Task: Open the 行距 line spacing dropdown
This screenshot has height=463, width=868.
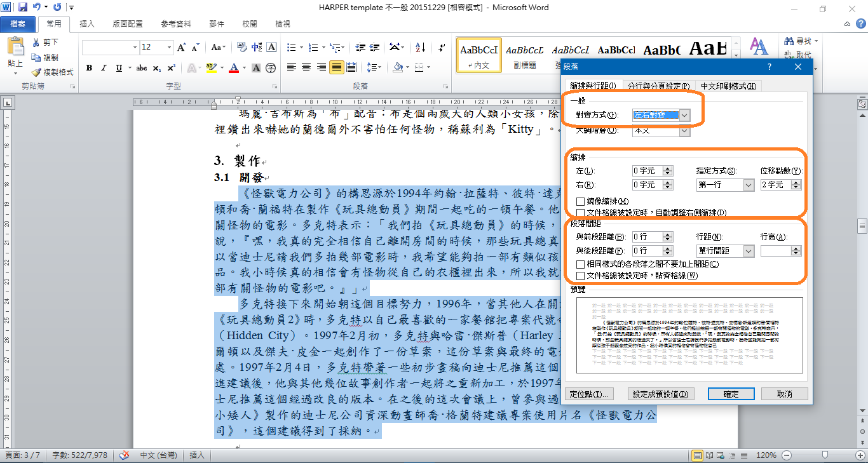Action: 749,252
